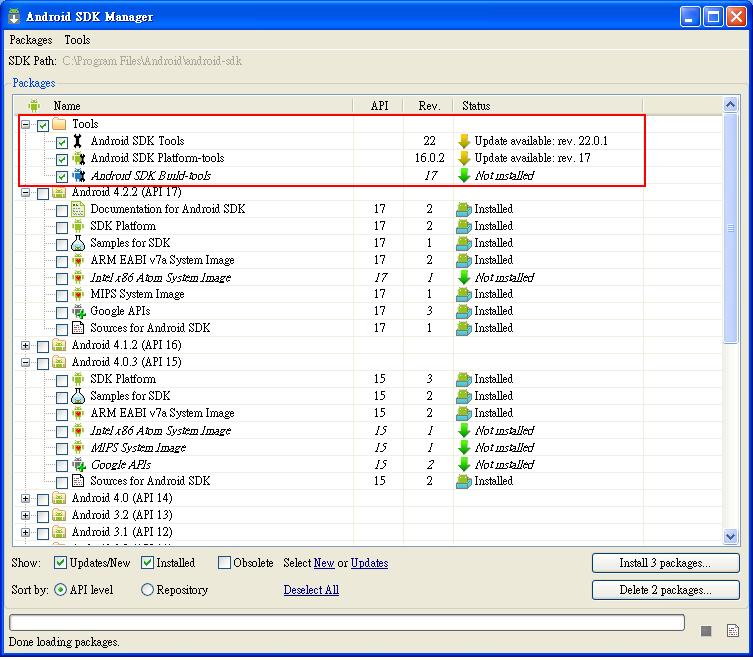This screenshot has width=753, height=660.
Task: Uncheck the Android SDK Tools checkbox
Action: (61, 142)
